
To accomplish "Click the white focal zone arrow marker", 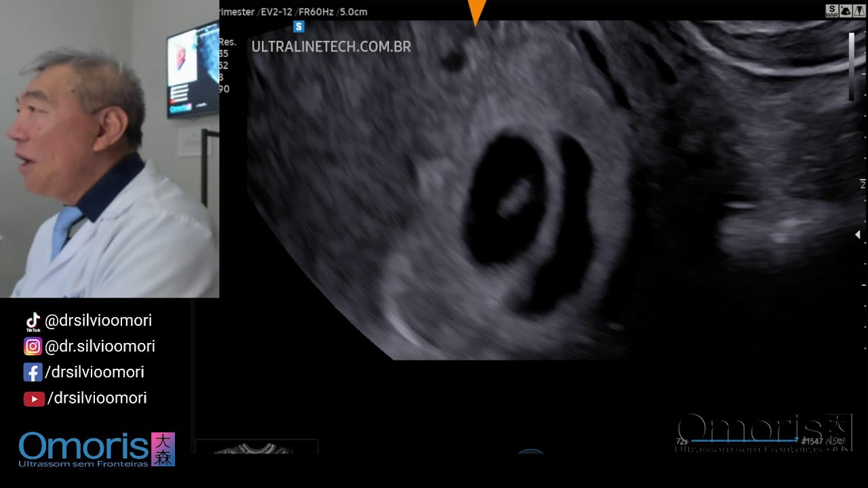I will pos(858,235).
